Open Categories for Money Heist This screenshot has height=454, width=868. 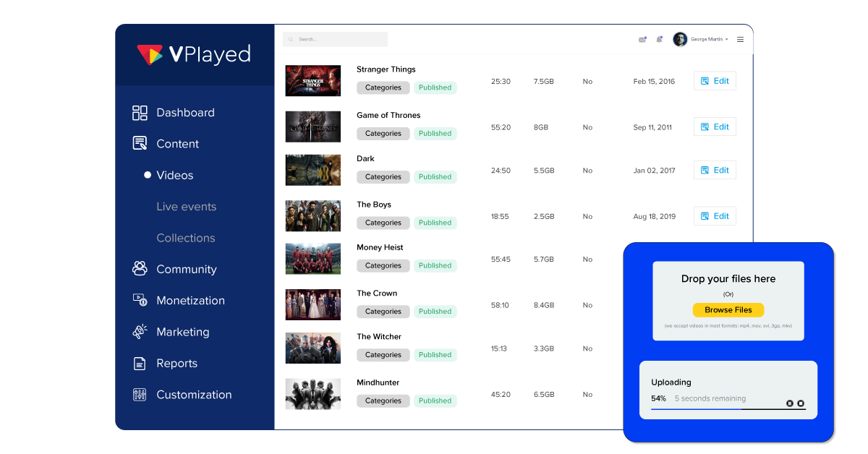click(383, 265)
